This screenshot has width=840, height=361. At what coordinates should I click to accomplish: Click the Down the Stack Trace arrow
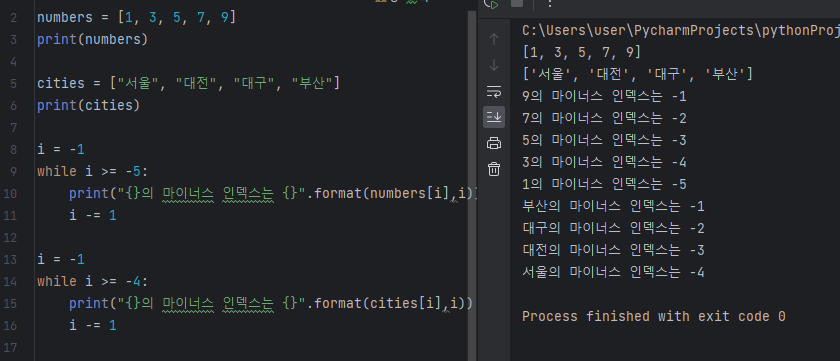(494, 65)
